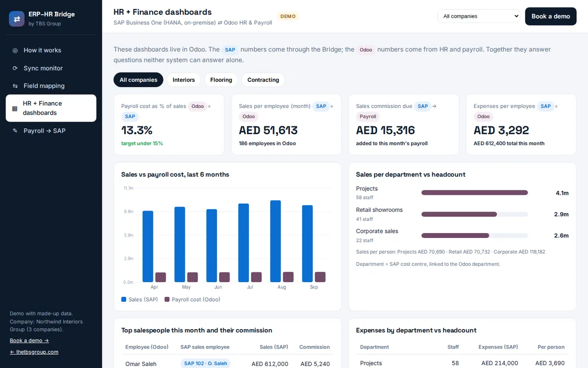This screenshot has width=588, height=368.
Task: Switch to the Contracting tab
Action: (x=263, y=80)
